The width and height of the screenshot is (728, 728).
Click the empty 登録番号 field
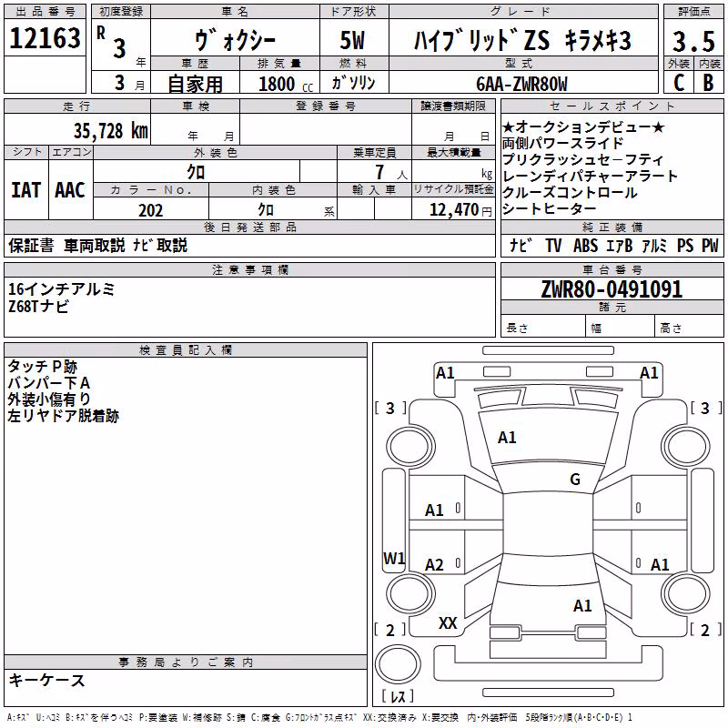pyautogui.click(x=326, y=128)
